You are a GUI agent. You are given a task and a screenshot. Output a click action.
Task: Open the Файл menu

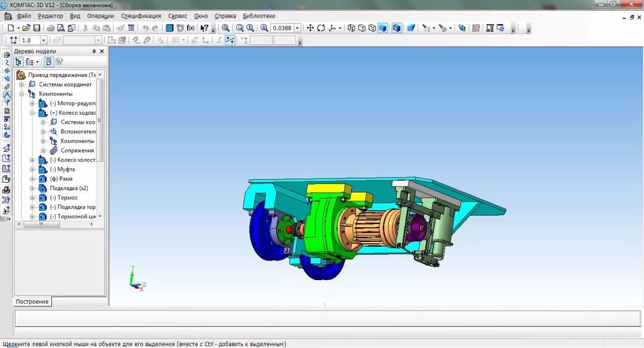[x=24, y=16]
